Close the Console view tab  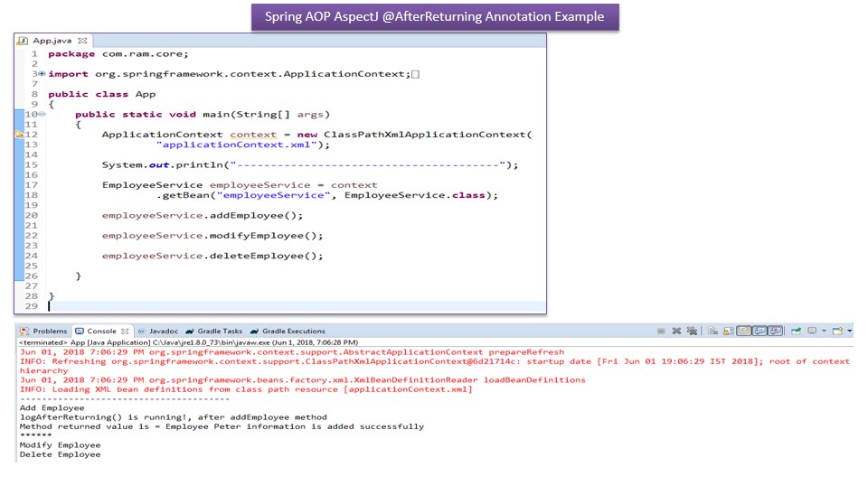(x=125, y=331)
